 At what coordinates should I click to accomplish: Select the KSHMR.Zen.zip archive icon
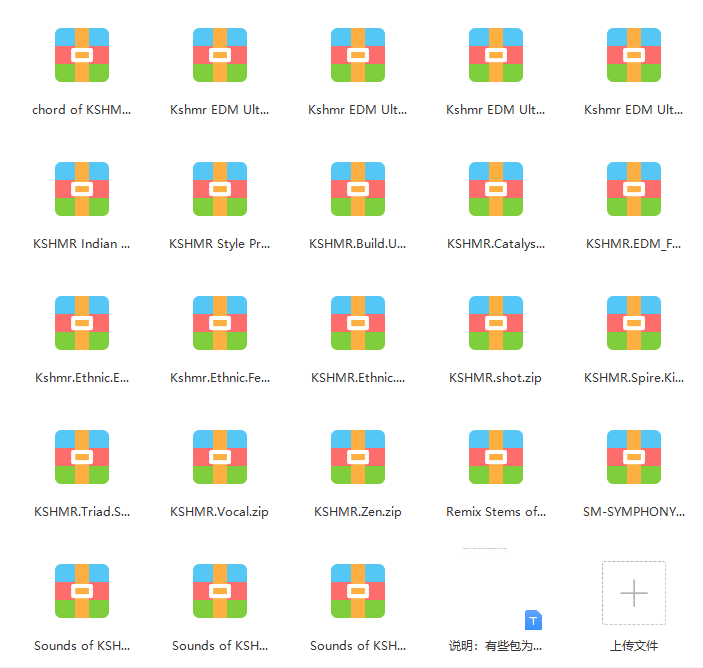[x=358, y=457]
